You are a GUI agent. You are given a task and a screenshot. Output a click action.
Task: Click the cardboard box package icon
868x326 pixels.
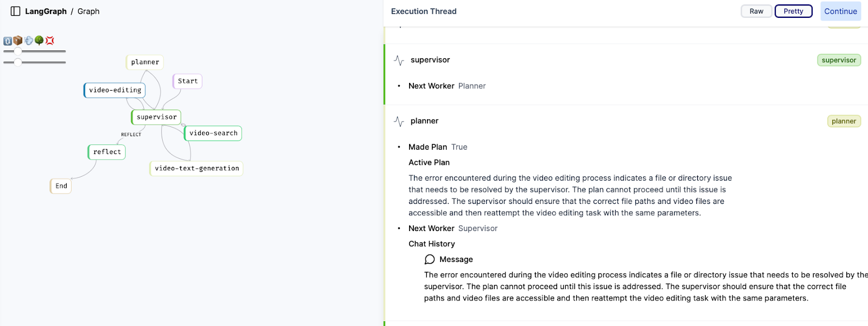click(x=18, y=41)
